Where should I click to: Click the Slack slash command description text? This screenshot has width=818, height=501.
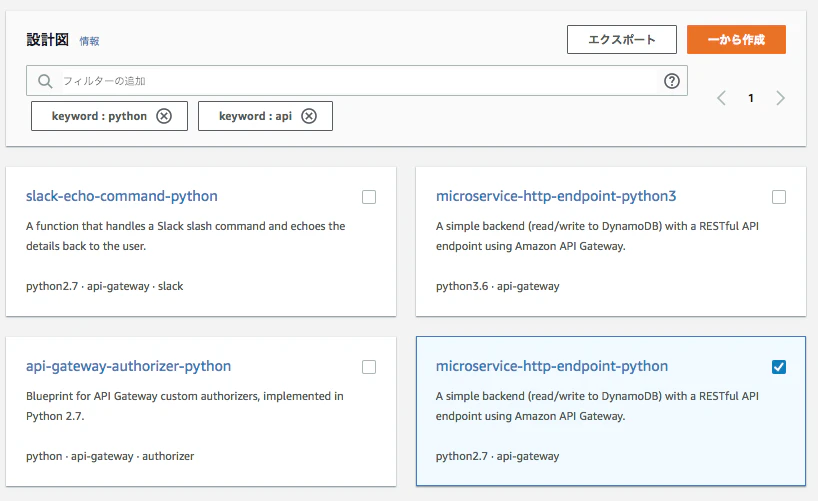click(x=186, y=236)
